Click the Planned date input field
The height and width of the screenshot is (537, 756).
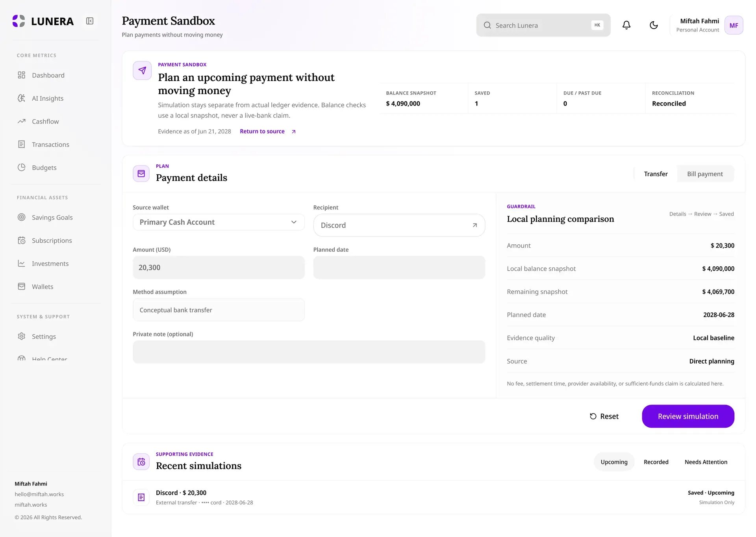(x=399, y=268)
